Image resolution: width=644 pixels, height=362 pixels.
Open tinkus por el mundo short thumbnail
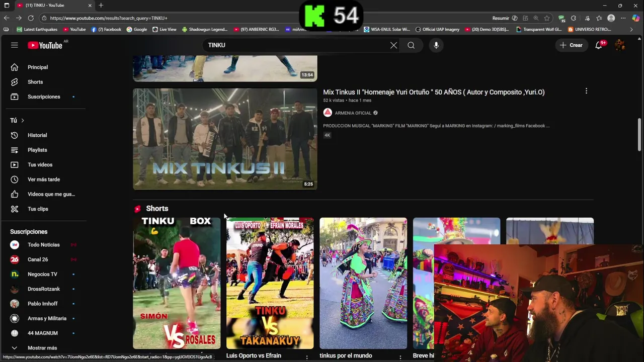(363, 283)
